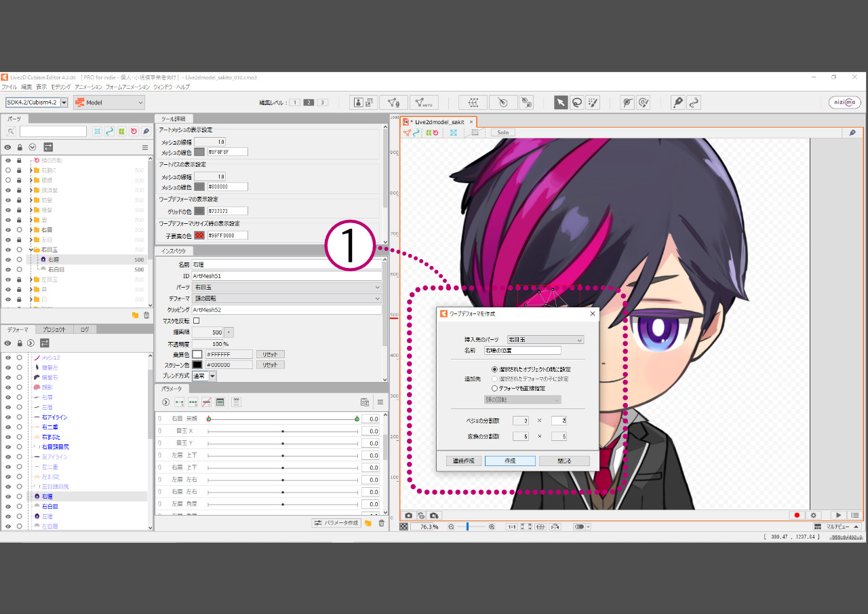Click the スクリーン色 black swatch
Screen dimensions: 868x614
tap(197, 364)
